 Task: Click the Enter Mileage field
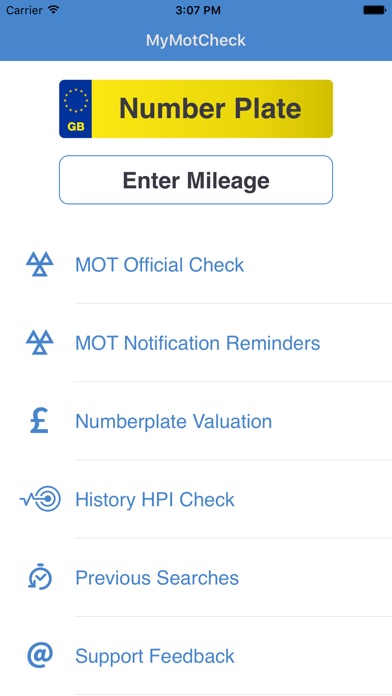(196, 180)
